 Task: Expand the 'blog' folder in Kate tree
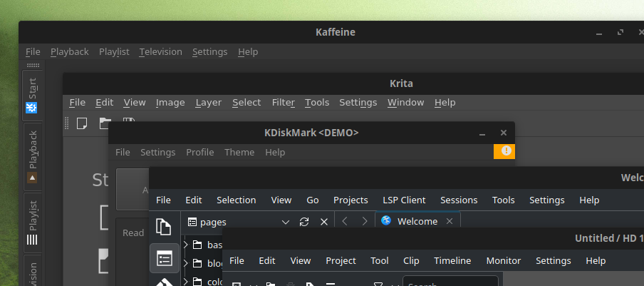pyautogui.click(x=186, y=263)
